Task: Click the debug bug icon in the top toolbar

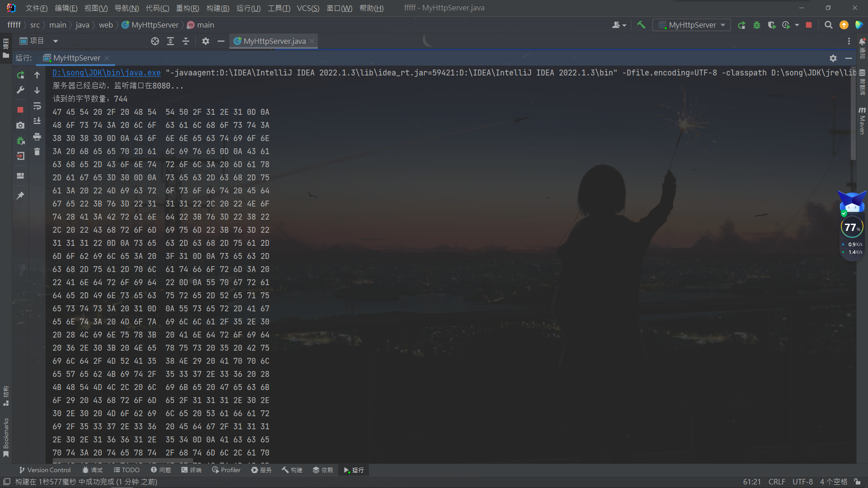Action: 757,25
